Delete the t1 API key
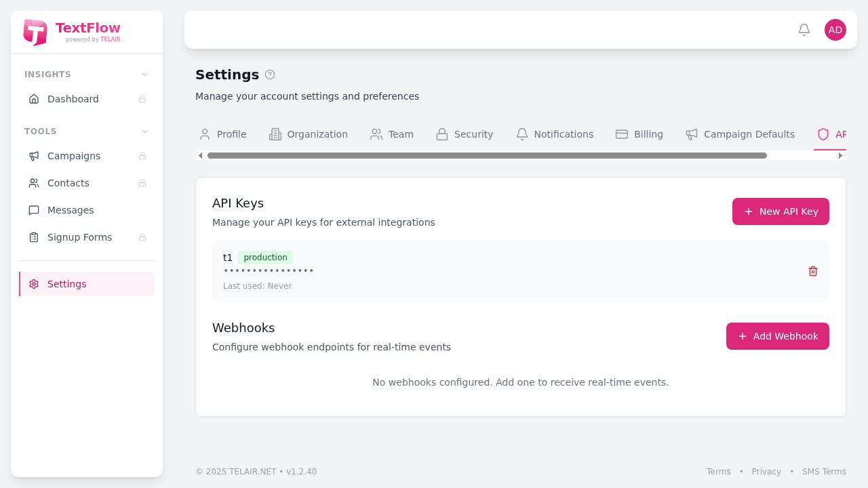Viewport: 868px width, 488px height. pos(812,271)
